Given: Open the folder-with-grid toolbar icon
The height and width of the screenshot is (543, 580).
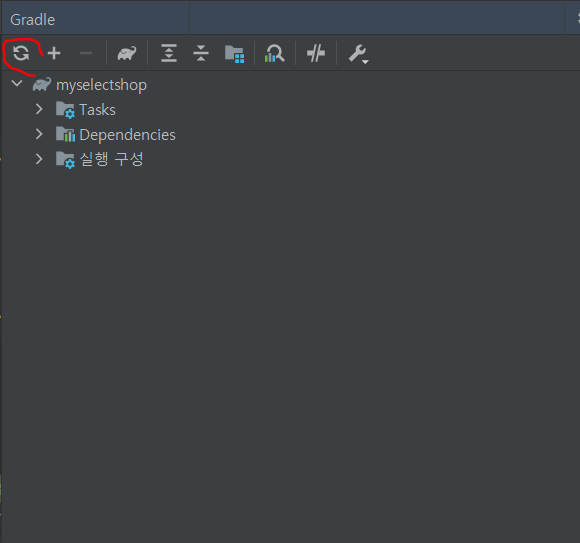Looking at the screenshot, I should click(235, 54).
